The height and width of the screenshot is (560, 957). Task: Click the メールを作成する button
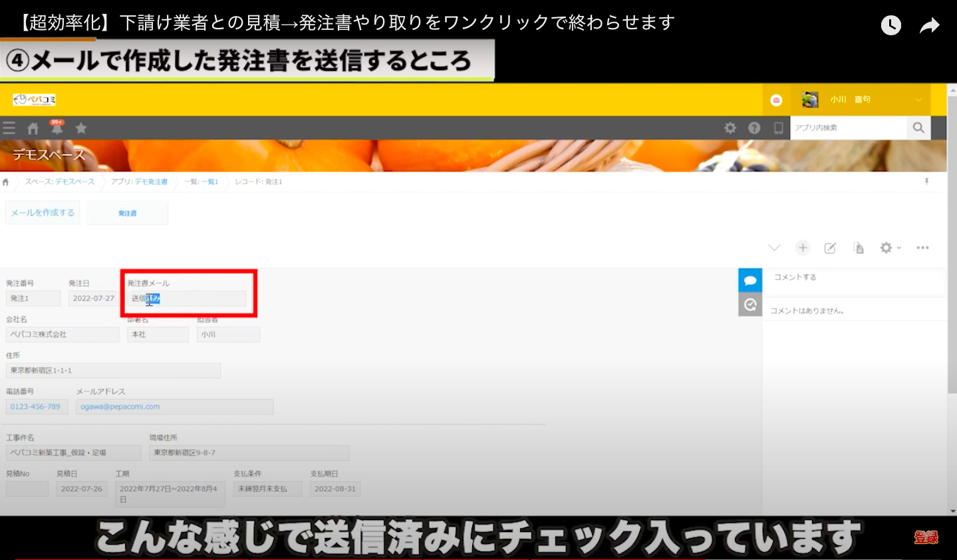point(43,213)
